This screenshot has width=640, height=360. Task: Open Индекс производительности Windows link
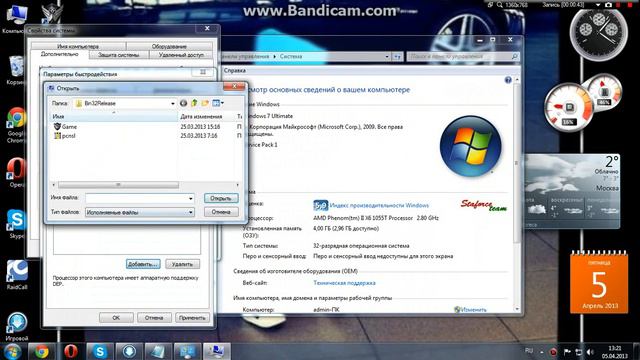pos(379,205)
